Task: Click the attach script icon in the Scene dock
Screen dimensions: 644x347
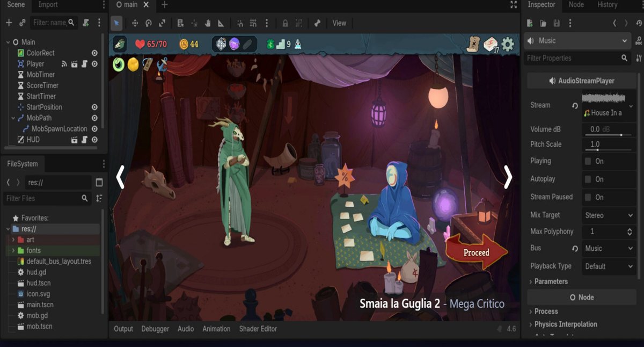Action: 86,23
